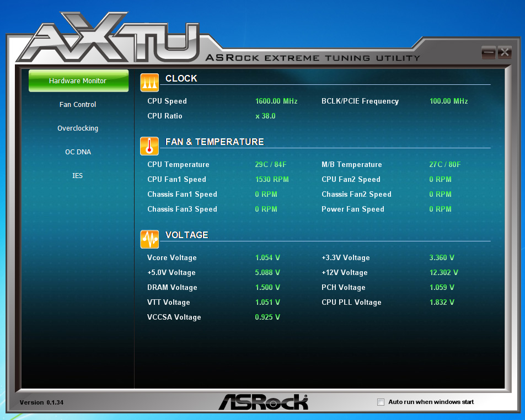The height and width of the screenshot is (420, 525).
Task: Click the CPU Speed label
Action: (167, 101)
